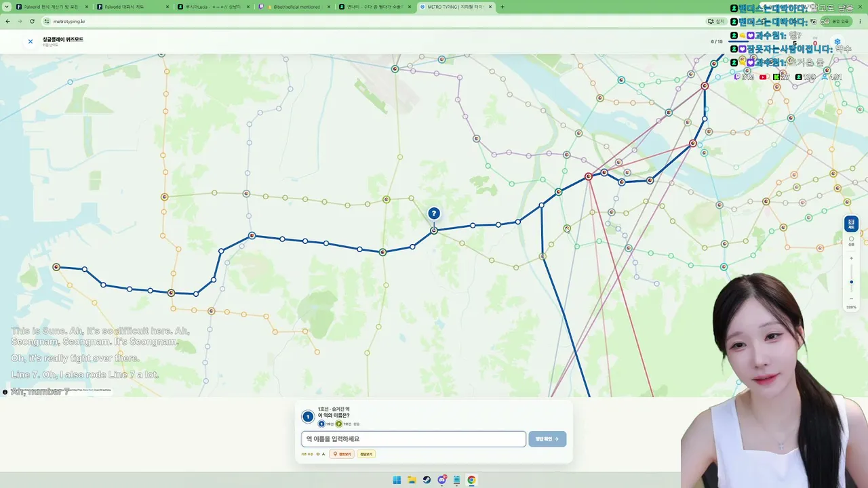Click the install app button in address bar
This screenshot has height=488, width=868.
point(717,21)
